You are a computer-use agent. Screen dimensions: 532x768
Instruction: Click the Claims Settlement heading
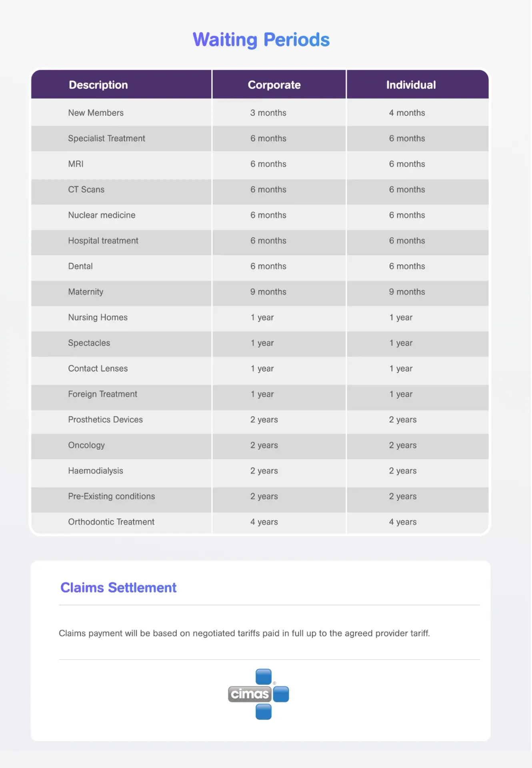118,588
